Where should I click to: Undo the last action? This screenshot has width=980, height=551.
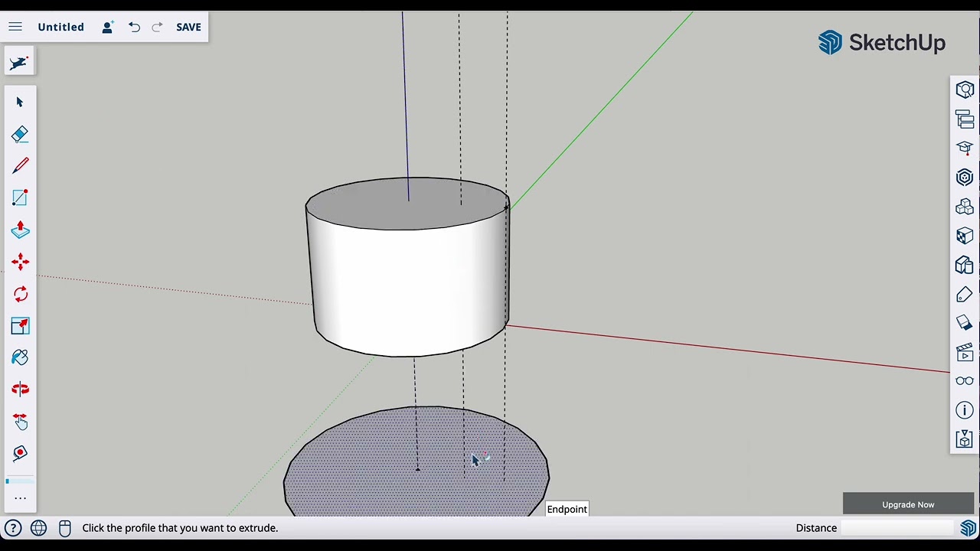[x=134, y=27]
